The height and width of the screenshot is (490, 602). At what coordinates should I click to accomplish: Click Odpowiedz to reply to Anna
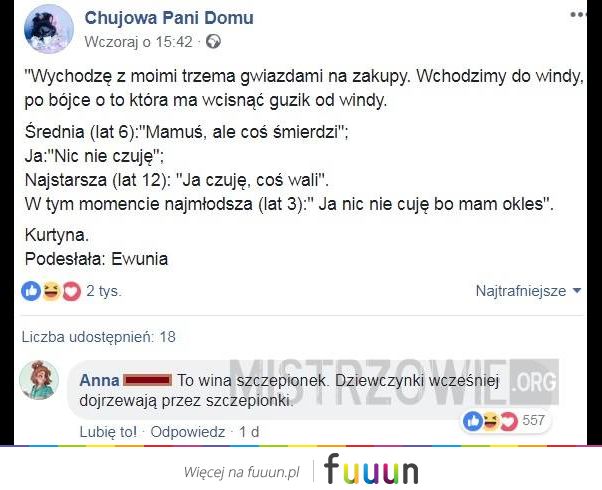coord(187,432)
